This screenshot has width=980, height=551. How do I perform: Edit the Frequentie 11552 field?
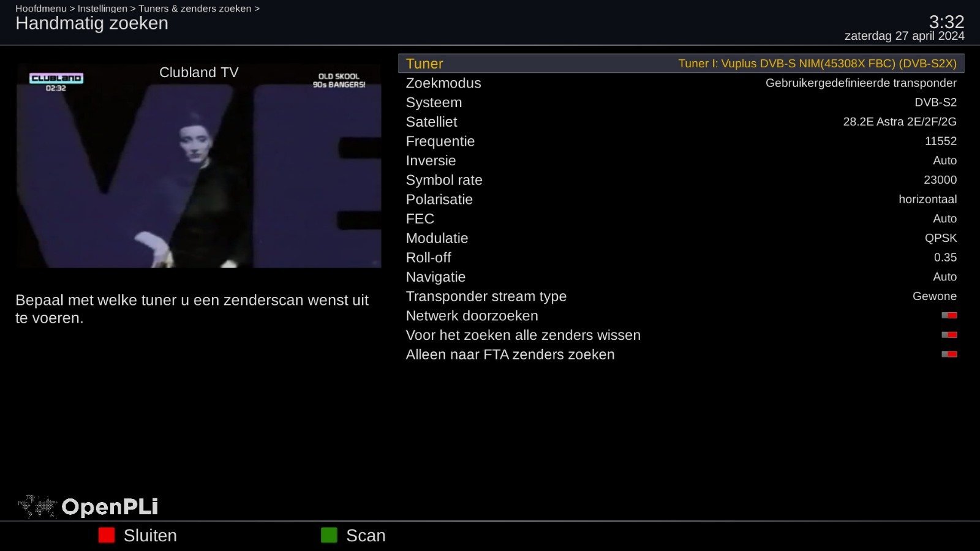(681, 141)
